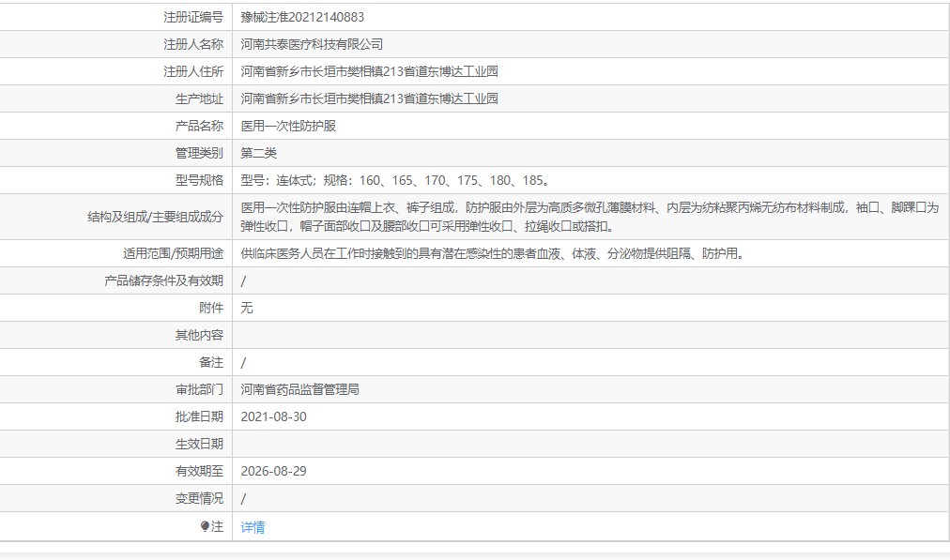
Task: Click the 无 value in 附件 row
Action: (247, 309)
